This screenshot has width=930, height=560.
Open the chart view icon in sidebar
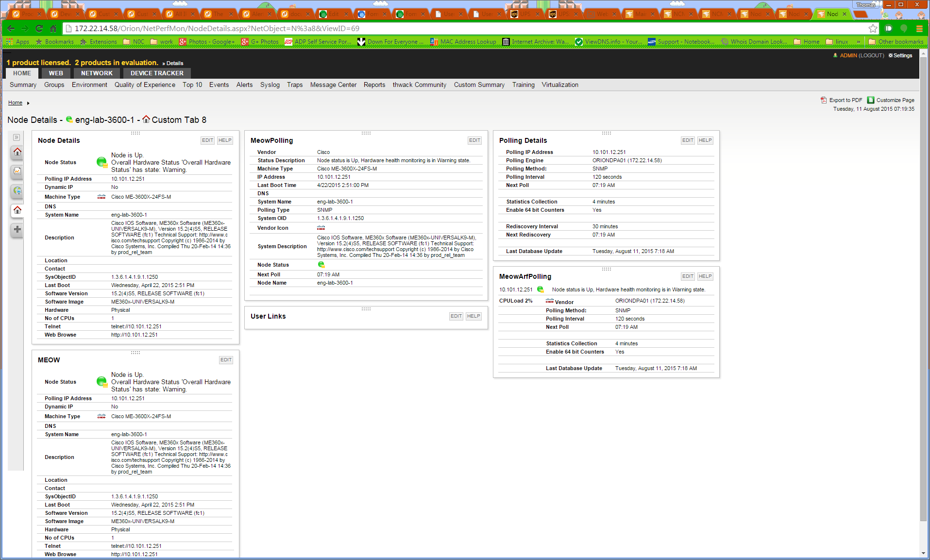[17, 171]
